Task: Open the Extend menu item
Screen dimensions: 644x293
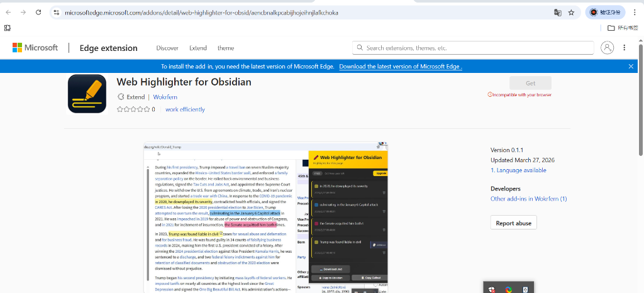Action: pos(198,48)
